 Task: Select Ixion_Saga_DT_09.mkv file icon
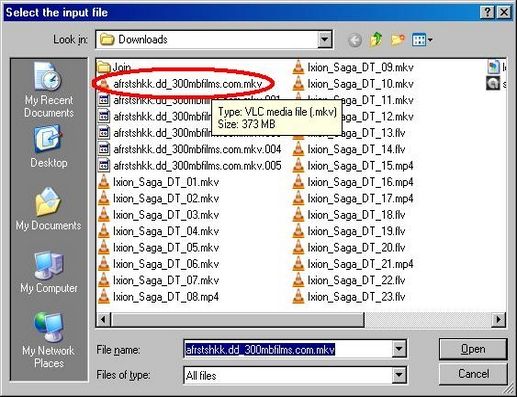[298, 67]
